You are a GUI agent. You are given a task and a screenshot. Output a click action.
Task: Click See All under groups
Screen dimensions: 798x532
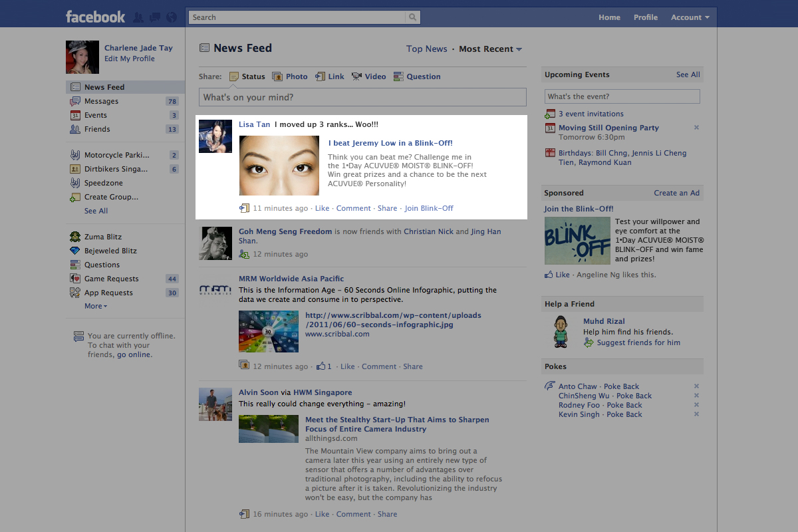coord(96,211)
